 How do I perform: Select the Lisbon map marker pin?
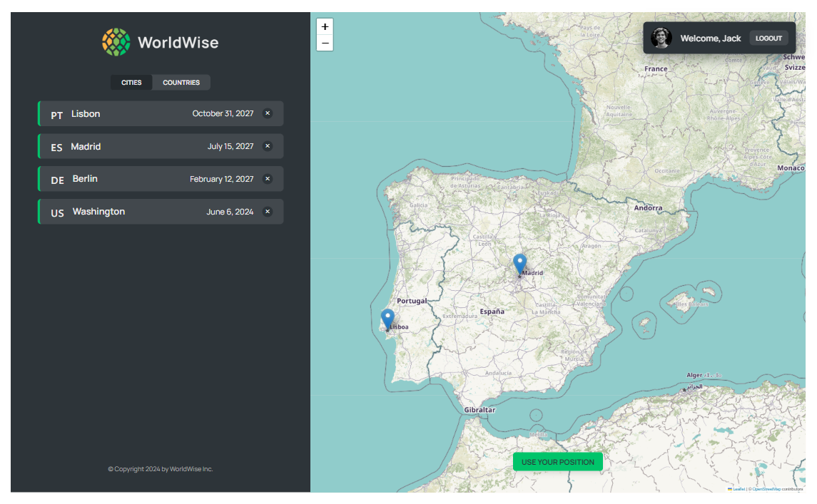pyautogui.click(x=387, y=319)
